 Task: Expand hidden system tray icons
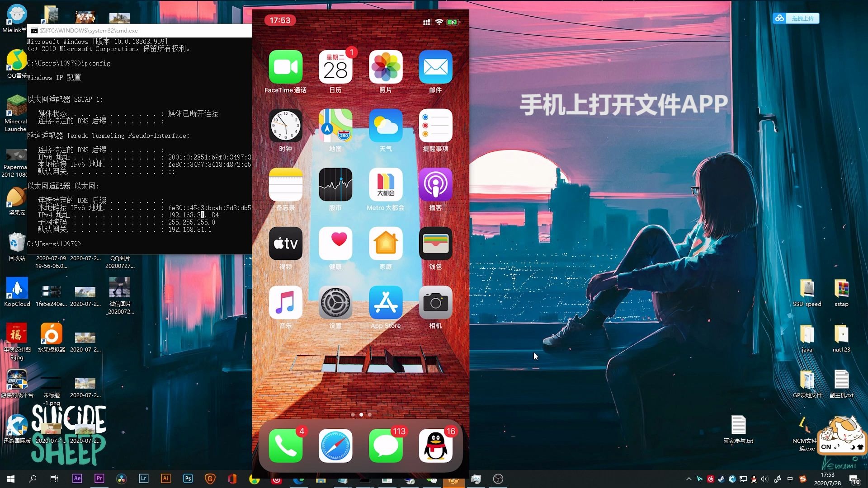689,479
